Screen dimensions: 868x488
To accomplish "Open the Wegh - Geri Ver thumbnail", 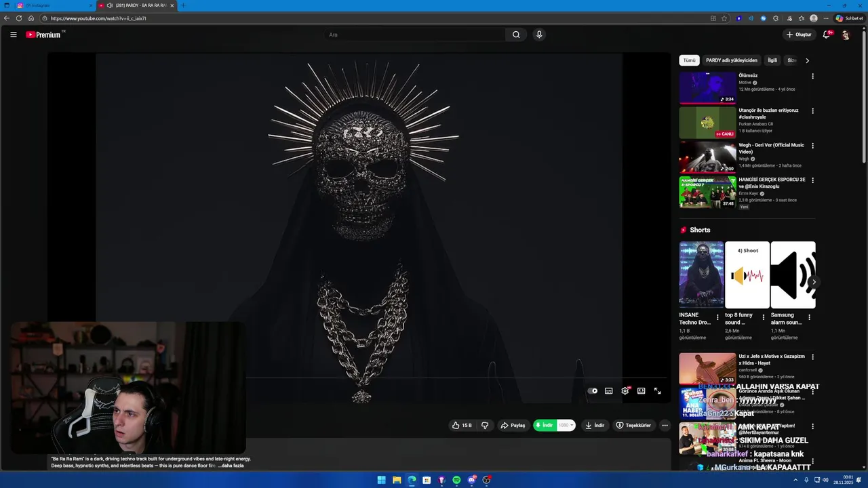I will tap(707, 157).
